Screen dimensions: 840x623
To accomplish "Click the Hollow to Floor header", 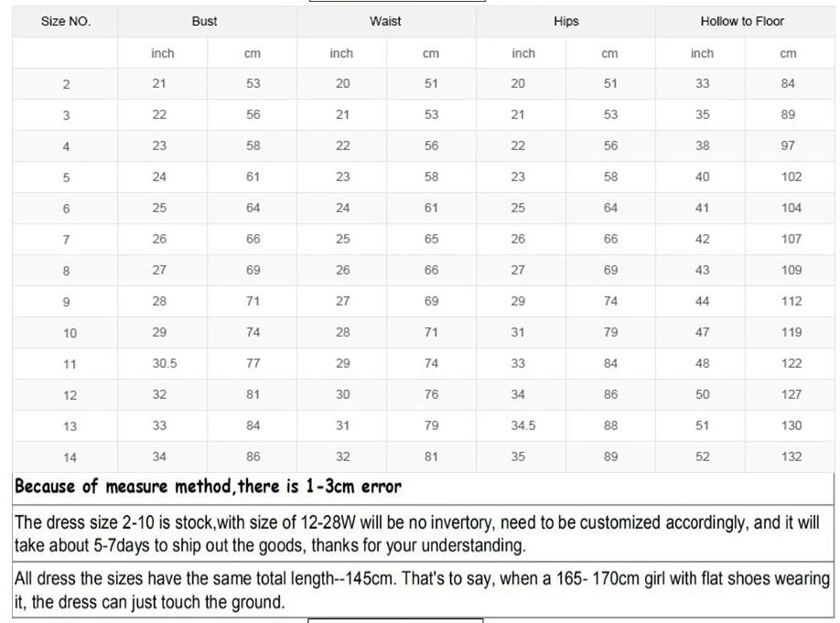I will click(742, 21).
